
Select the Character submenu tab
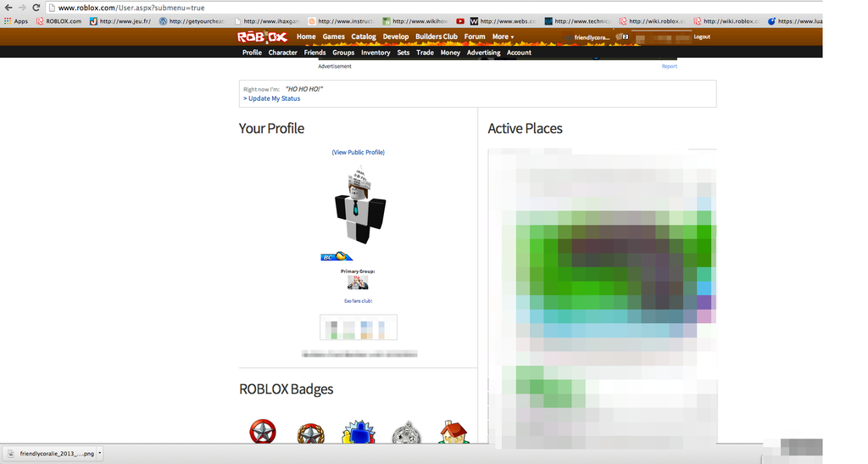283,53
